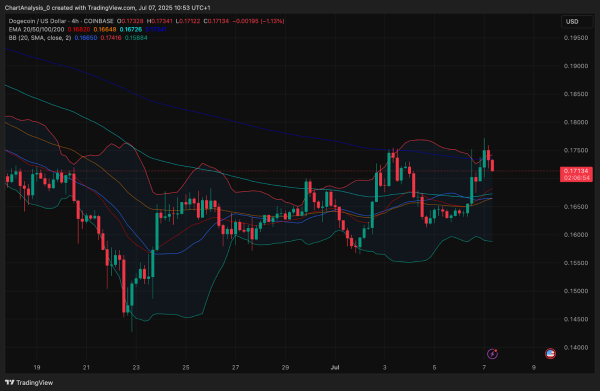Click the chart header text mentioning TradingView.com

108,8
